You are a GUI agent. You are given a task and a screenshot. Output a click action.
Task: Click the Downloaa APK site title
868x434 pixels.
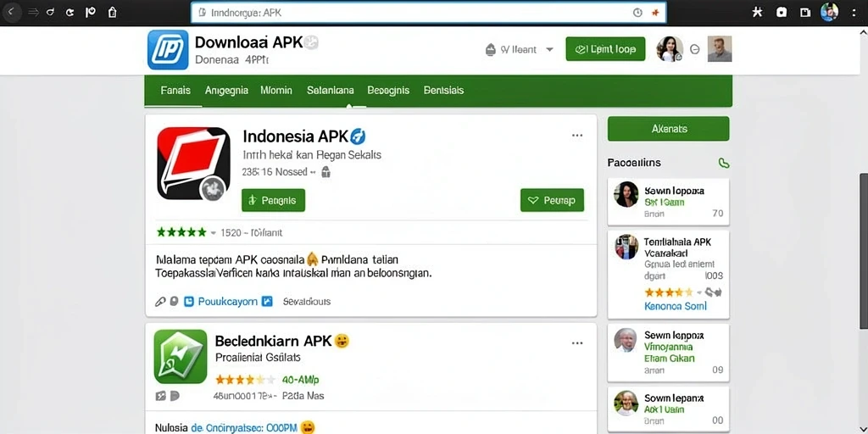(x=248, y=42)
